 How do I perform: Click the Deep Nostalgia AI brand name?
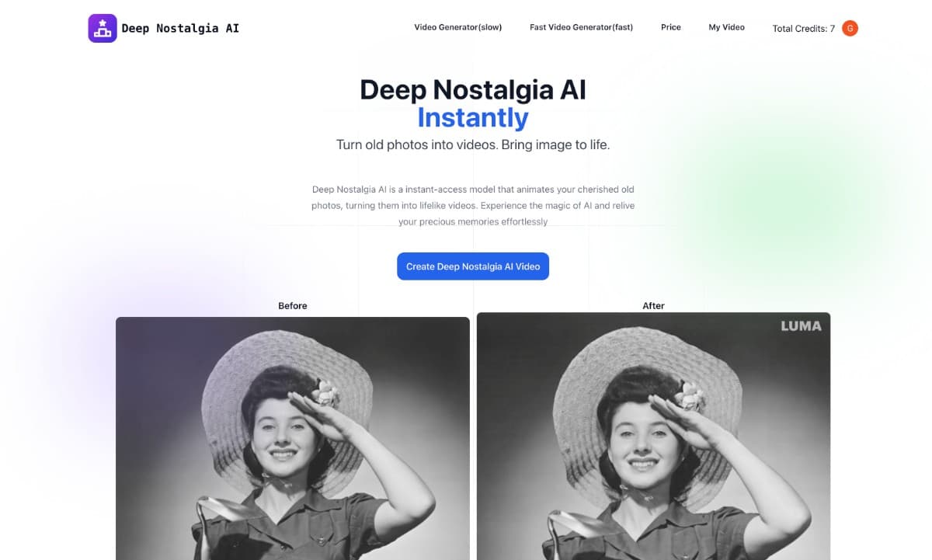[x=180, y=28]
